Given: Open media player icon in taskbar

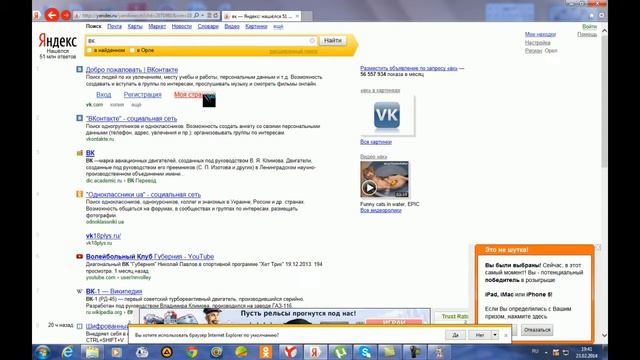Looking at the screenshot, I should point(117,352).
